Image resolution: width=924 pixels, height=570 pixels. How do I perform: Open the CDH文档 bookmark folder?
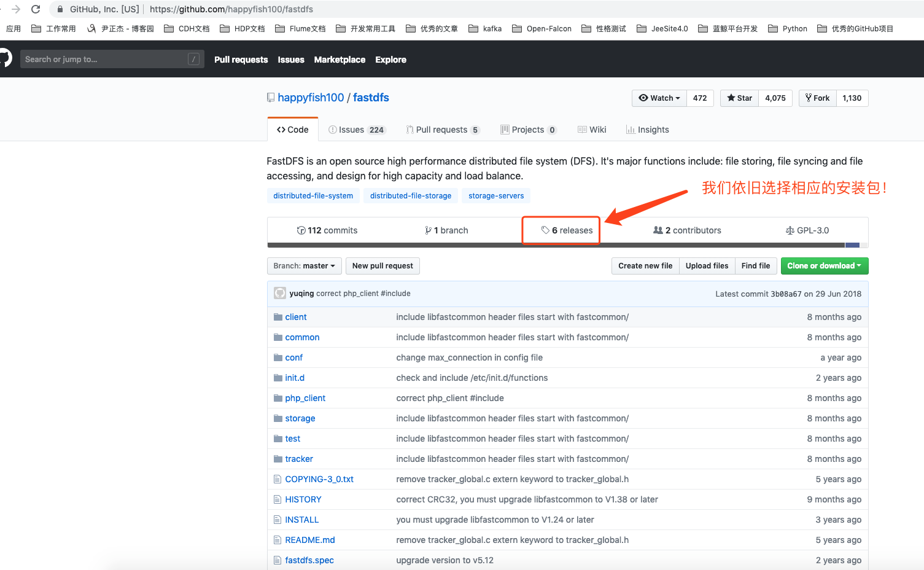pos(187,29)
